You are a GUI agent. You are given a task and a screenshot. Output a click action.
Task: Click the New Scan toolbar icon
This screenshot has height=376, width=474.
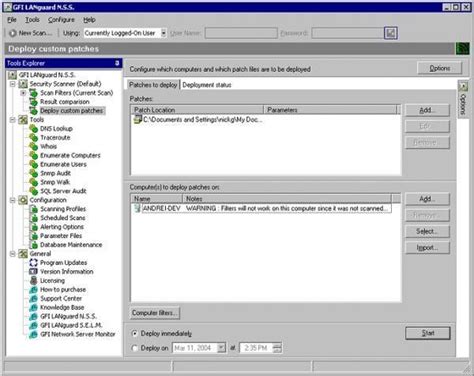(13, 33)
